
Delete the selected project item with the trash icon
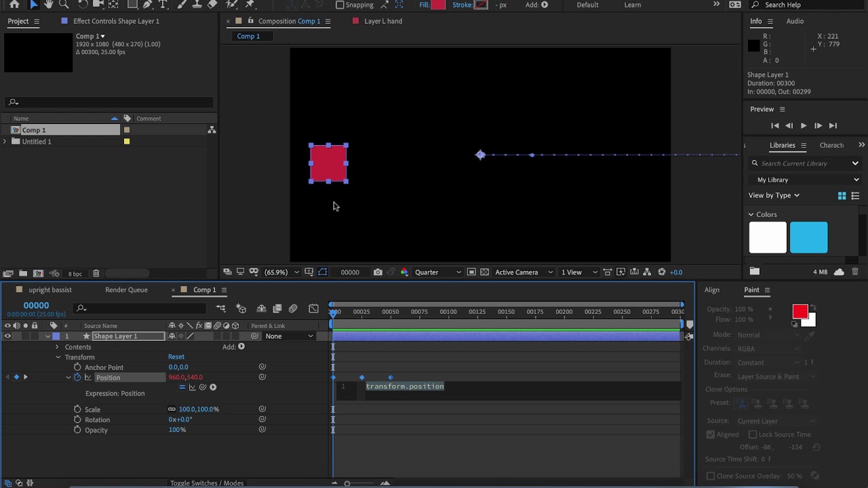click(x=96, y=273)
